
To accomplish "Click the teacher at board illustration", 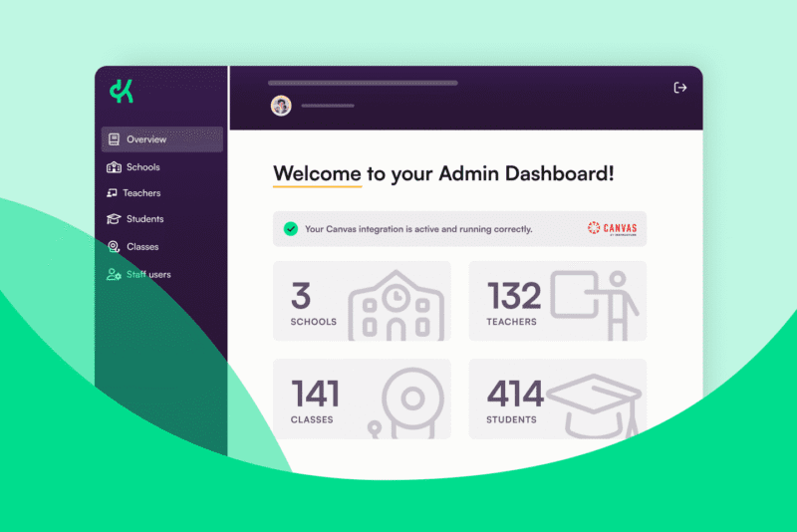I will 595,306.
